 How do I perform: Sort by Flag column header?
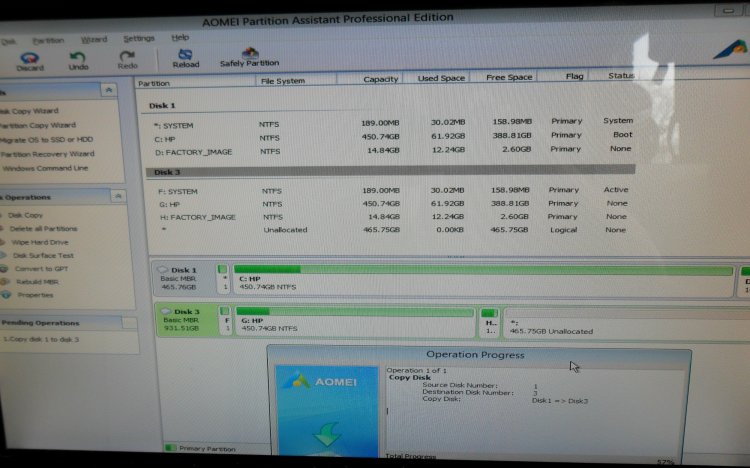pos(574,76)
